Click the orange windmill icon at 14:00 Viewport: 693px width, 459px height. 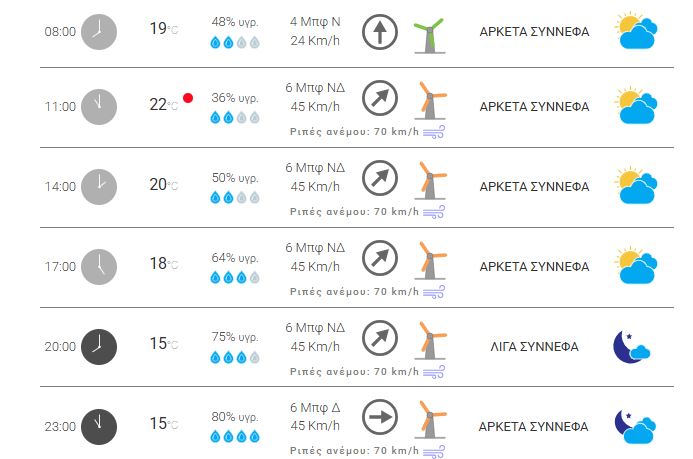[x=431, y=182]
